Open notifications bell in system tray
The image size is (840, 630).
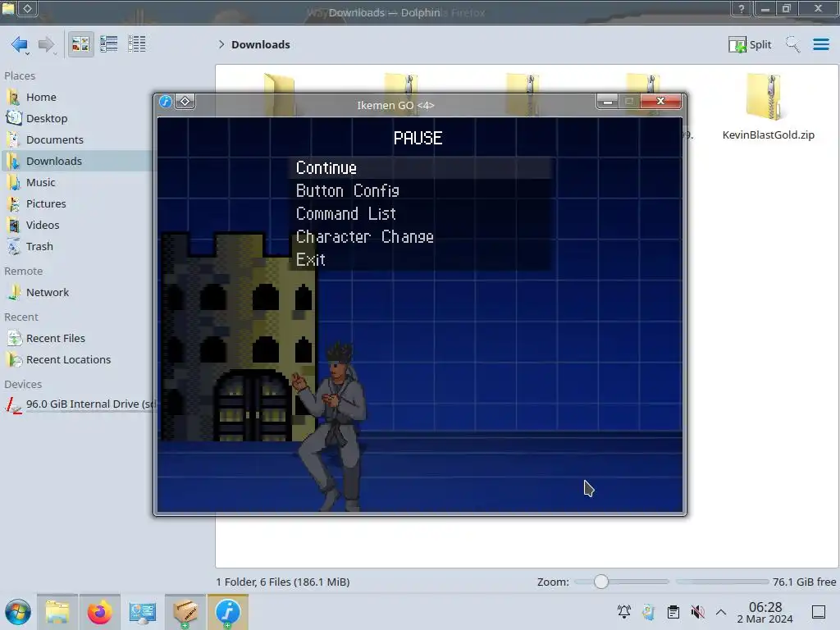tap(624, 612)
